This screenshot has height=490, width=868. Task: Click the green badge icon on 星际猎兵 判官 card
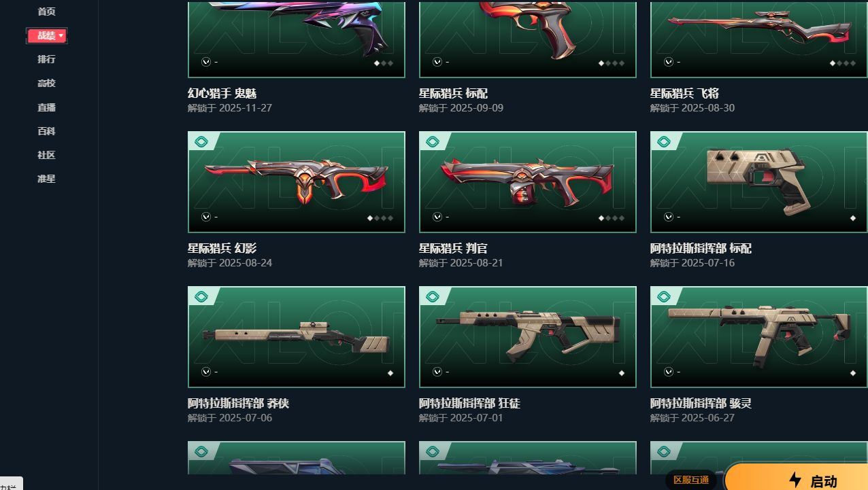pos(432,141)
